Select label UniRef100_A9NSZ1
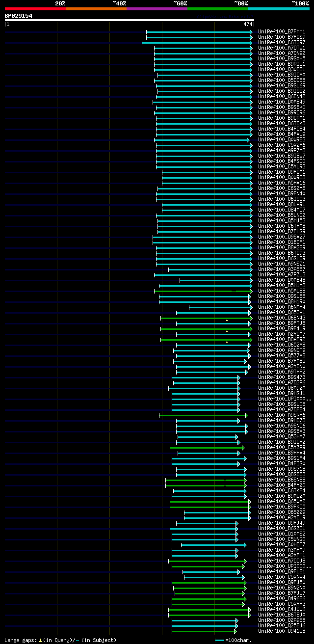The width and height of the screenshot is (314, 644). (x=282, y=264)
